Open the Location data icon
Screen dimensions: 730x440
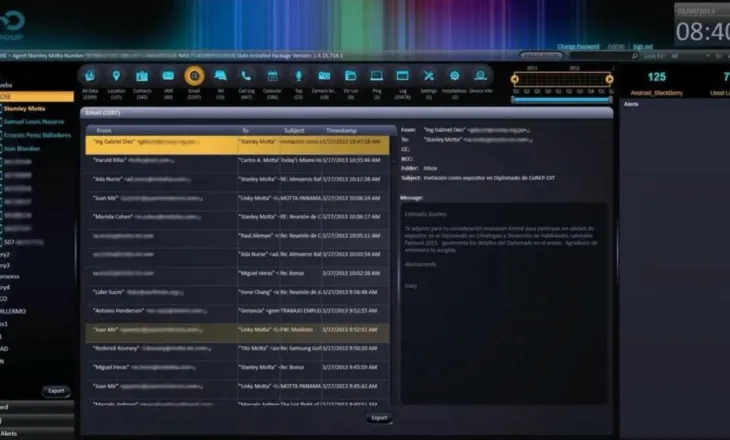point(116,76)
